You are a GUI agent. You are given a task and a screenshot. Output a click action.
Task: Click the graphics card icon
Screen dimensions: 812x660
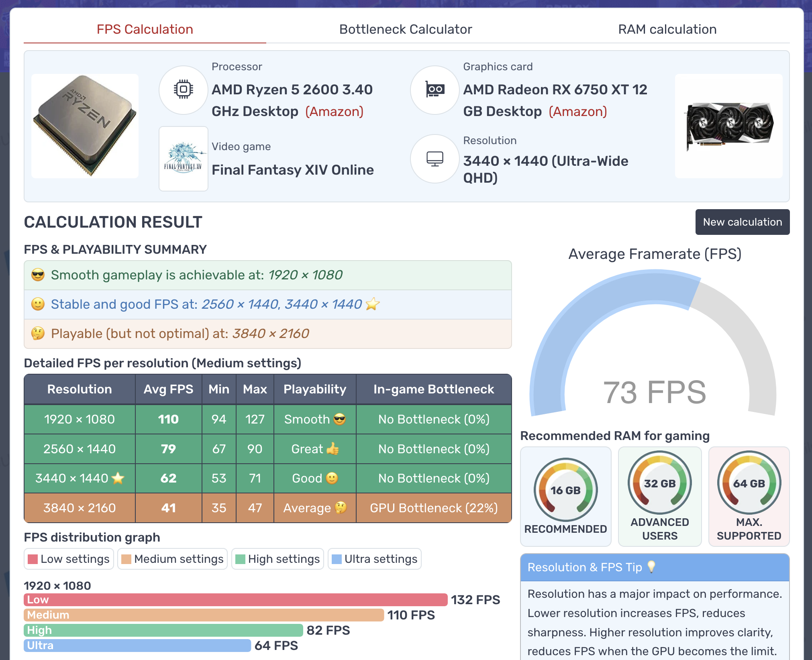click(435, 90)
